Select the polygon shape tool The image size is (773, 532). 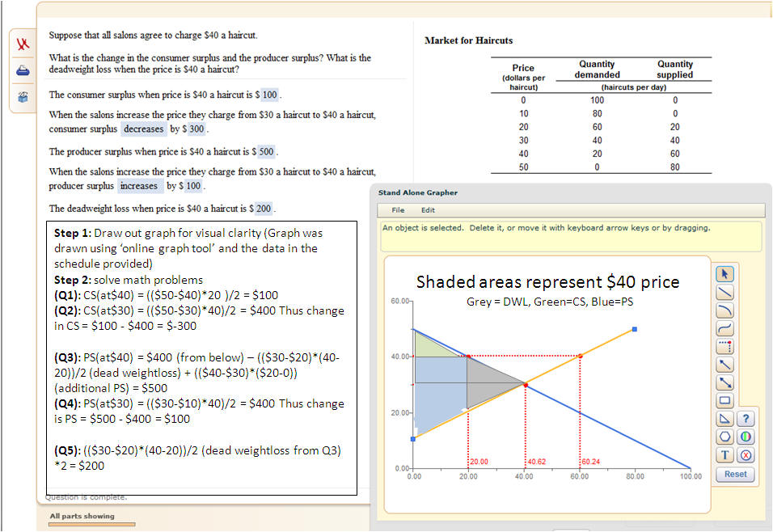[725, 437]
